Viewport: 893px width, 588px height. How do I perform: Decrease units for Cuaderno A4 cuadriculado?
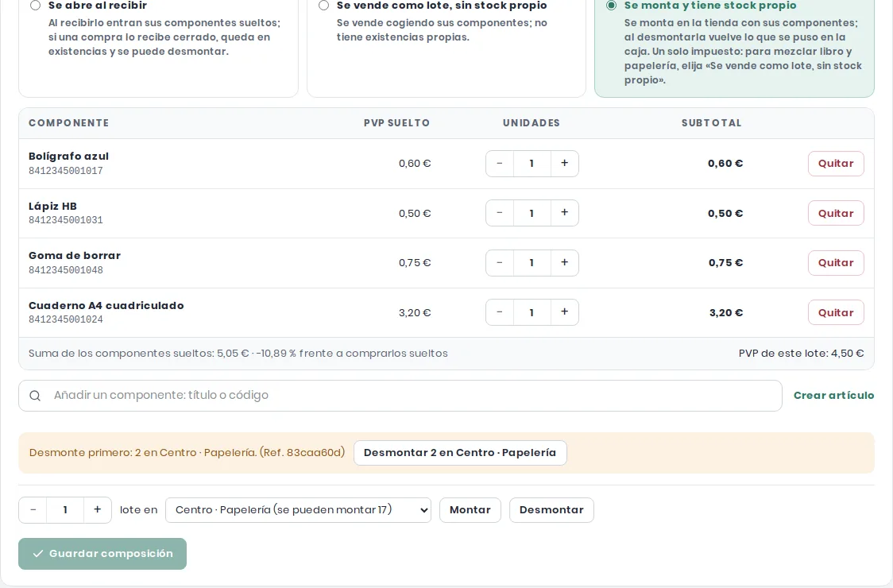(500, 312)
